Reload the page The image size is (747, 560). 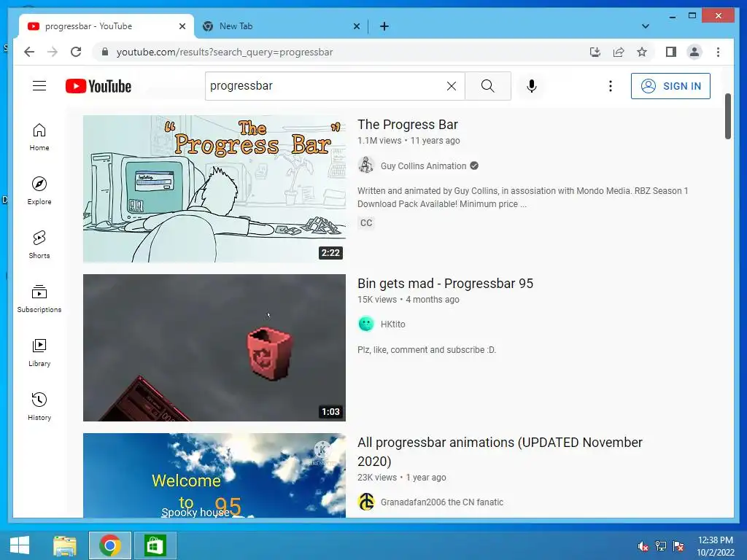76,52
